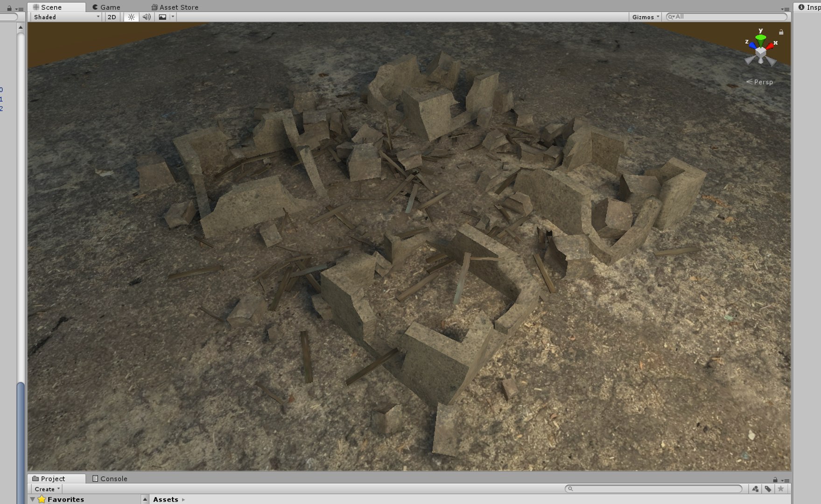This screenshot has height=504, width=821.
Task: Click the gray bottom-left gizmo cone
Action: point(750,60)
